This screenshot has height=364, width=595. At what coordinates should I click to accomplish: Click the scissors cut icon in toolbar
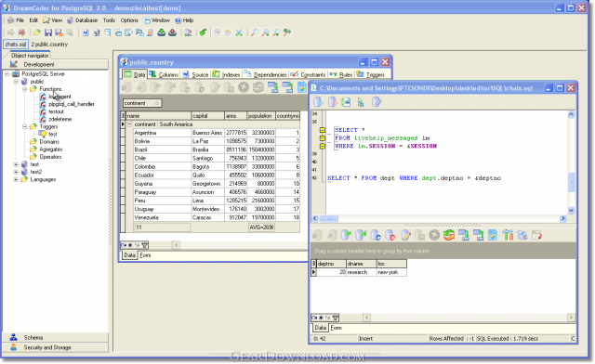pyautogui.click(x=239, y=32)
